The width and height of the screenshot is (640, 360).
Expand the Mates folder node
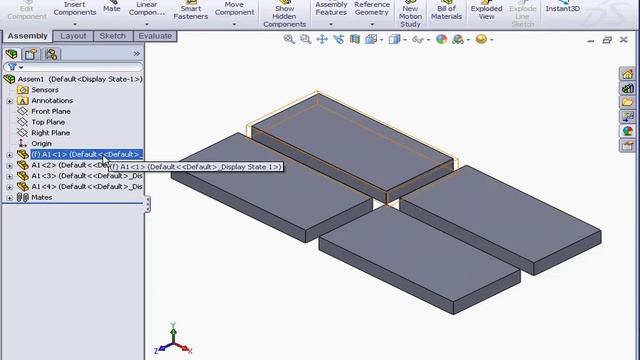9,198
